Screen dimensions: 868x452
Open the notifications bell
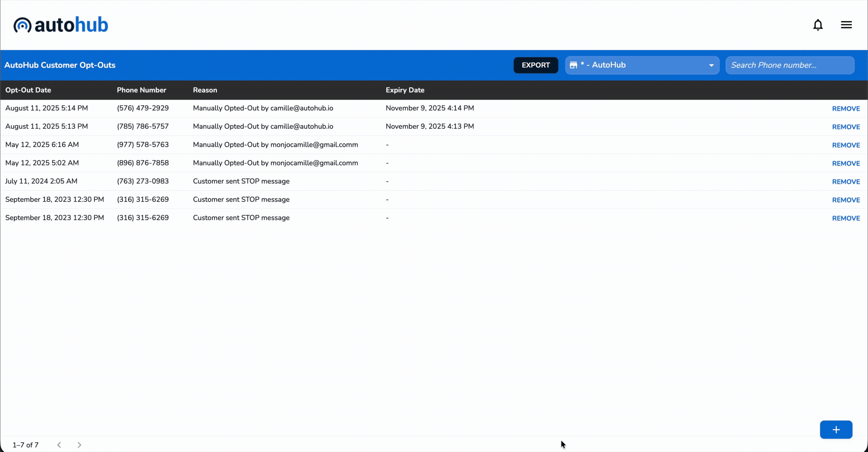(x=818, y=25)
